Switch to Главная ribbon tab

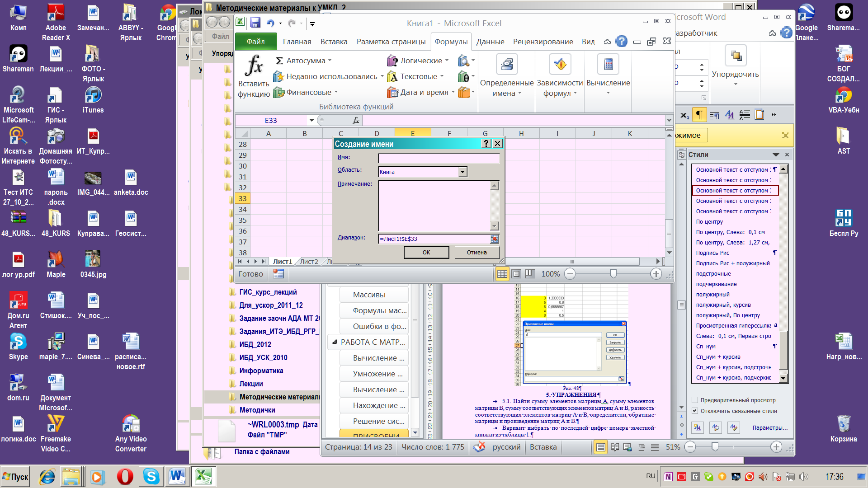pyautogui.click(x=297, y=42)
